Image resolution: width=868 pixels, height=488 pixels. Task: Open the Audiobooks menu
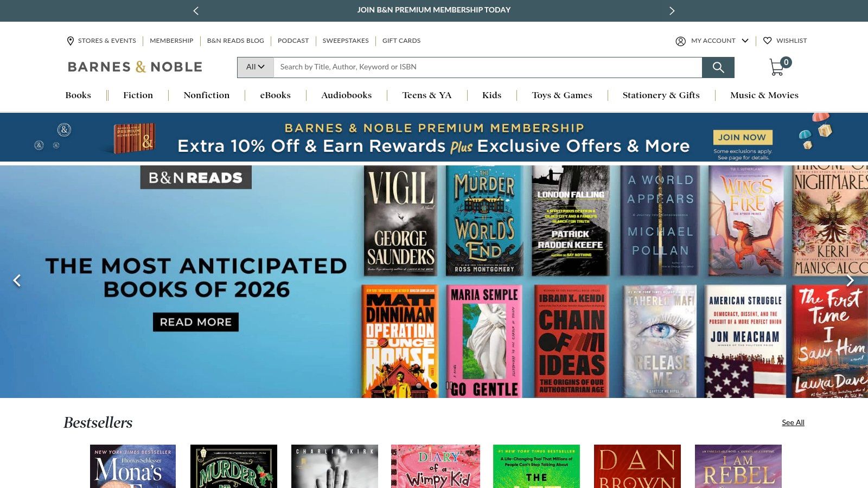pos(346,95)
